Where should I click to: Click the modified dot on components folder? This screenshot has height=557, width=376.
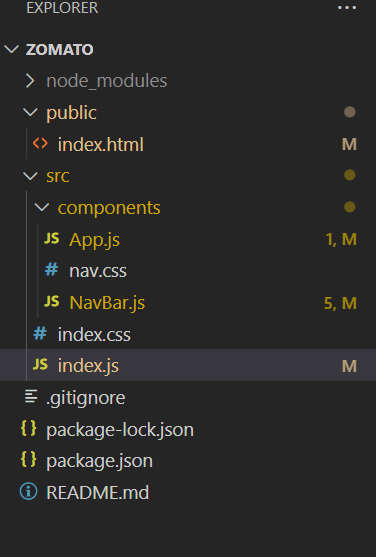pos(350,207)
